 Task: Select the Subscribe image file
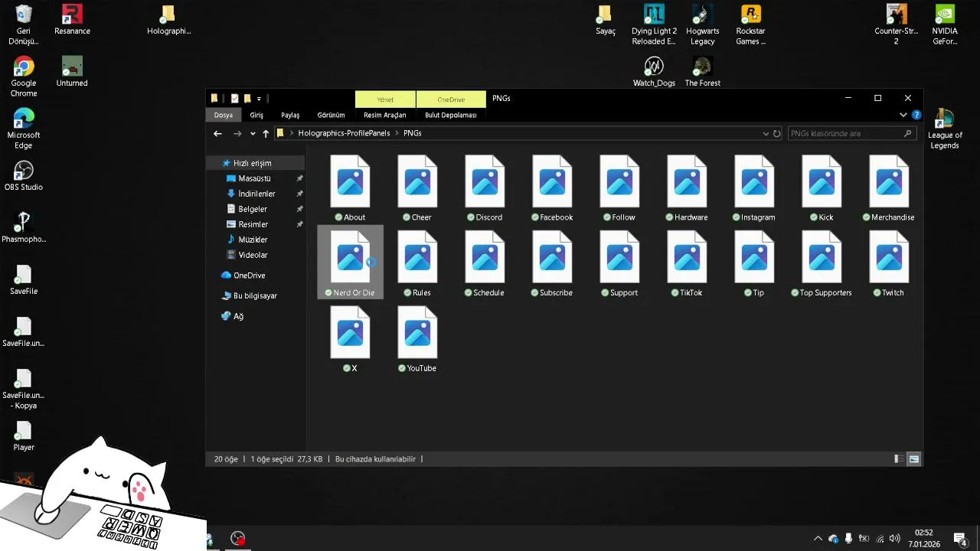click(552, 263)
